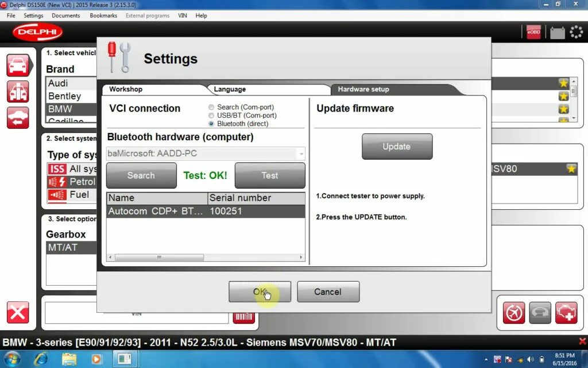Screen dimensions: 588x368
Task: Launch Internet Explorer from taskbar
Action: point(41,359)
